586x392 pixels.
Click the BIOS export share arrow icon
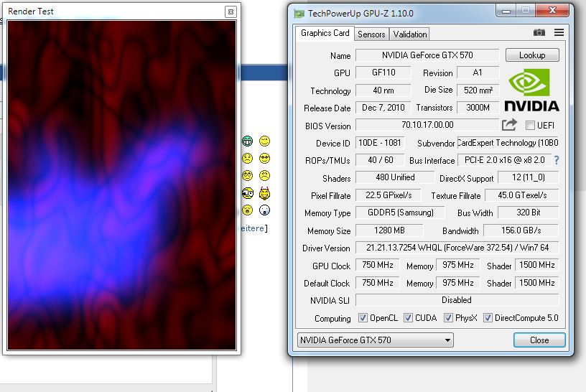(x=509, y=124)
